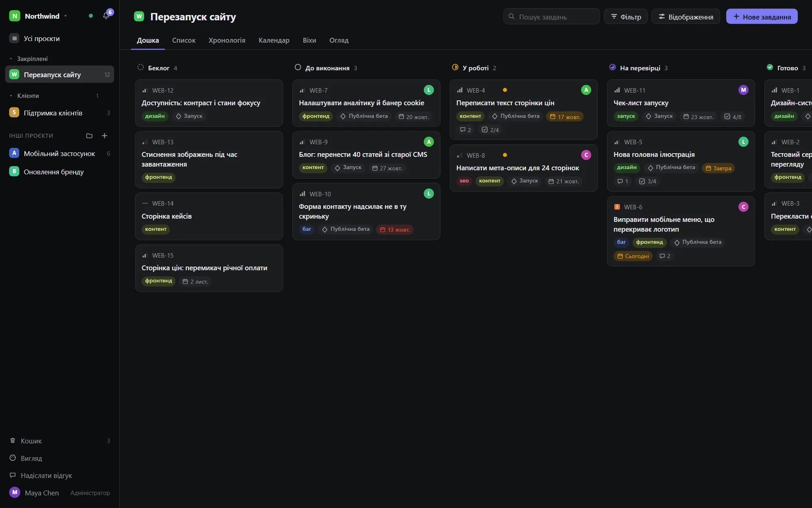
Task: Open the WEB-14 Сторінка кейсів card
Action: tap(209, 216)
